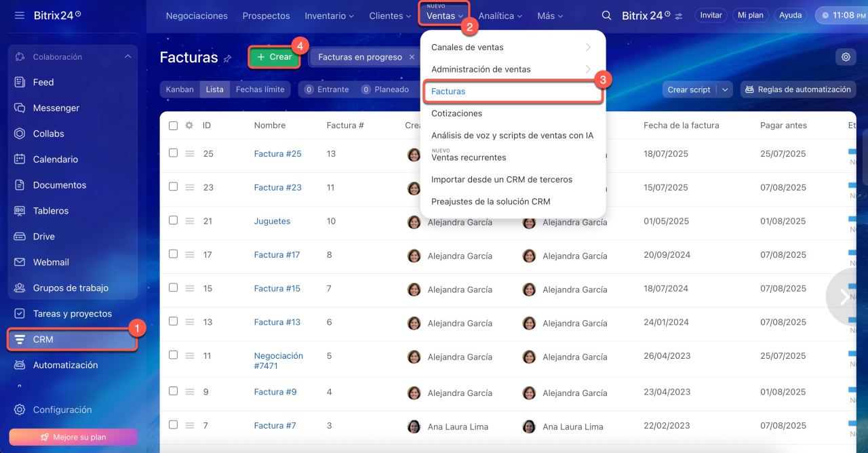
Task: Click the Mejore su plan button
Action: [x=73, y=437]
